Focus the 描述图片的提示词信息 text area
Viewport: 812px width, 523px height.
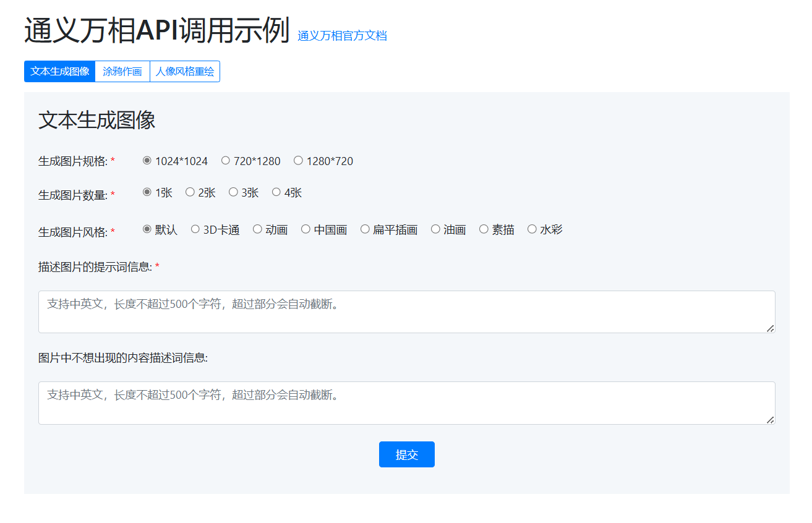point(406,312)
